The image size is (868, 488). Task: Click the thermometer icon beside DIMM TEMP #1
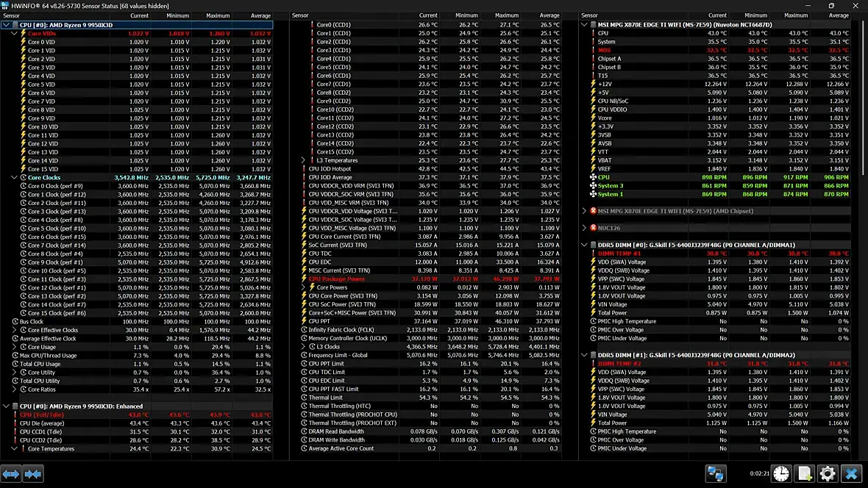click(593, 254)
